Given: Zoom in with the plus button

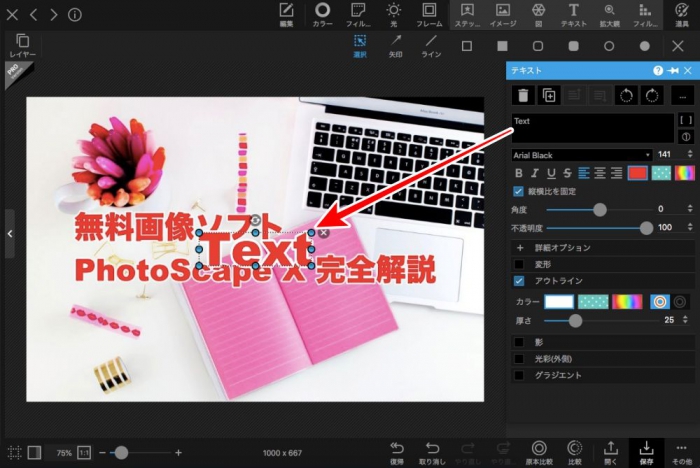Looking at the screenshot, I should coord(178,453).
